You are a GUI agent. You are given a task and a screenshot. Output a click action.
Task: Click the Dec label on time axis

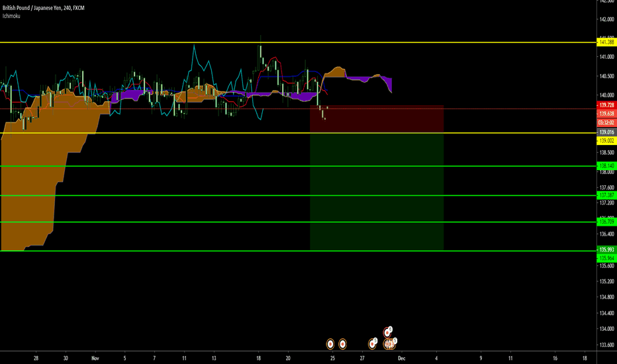[402, 357]
